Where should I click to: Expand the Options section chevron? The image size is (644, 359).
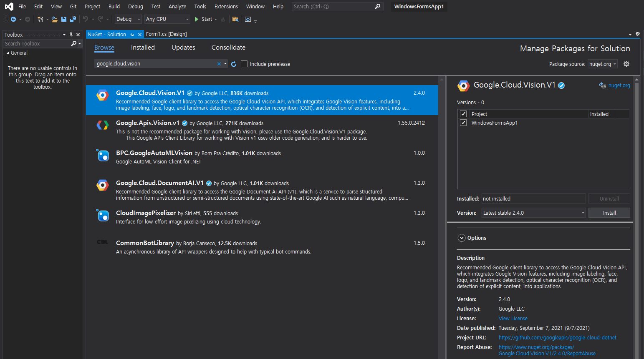pos(462,238)
